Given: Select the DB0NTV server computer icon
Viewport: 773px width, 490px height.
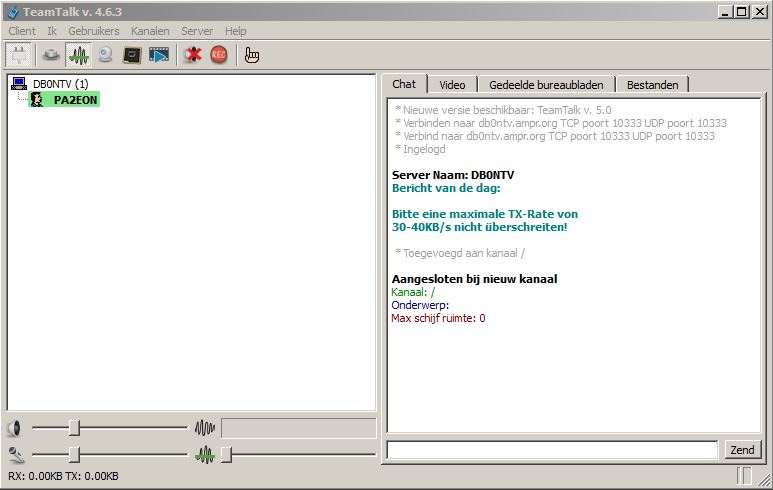Looking at the screenshot, I should coord(19,84).
